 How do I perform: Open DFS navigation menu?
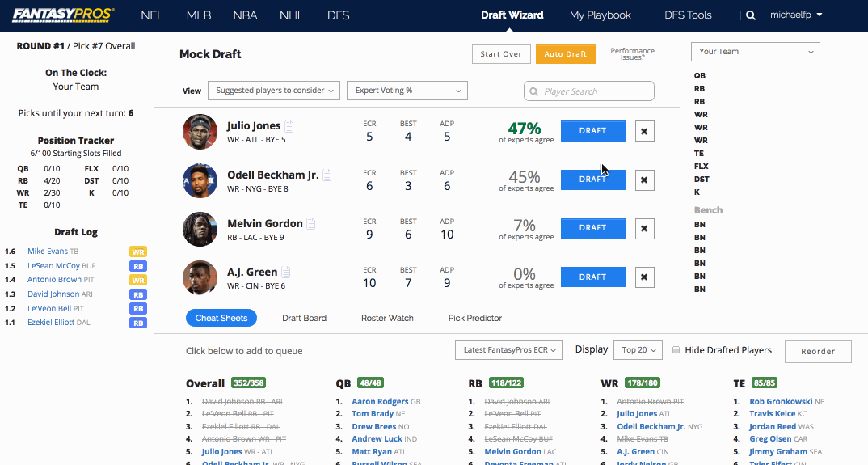coord(339,15)
